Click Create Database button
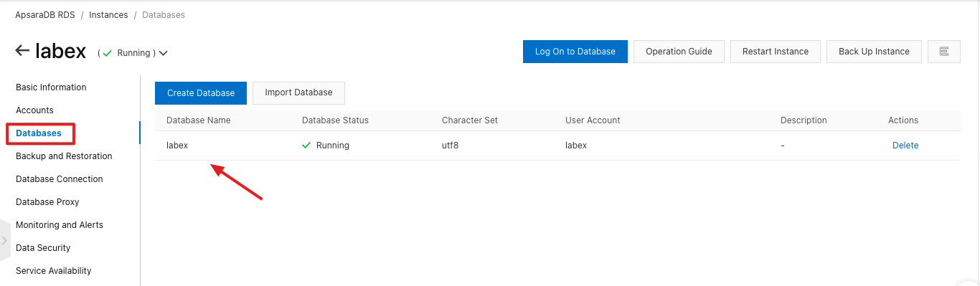Viewport: 980px width, 286px height. click(201, 93)
